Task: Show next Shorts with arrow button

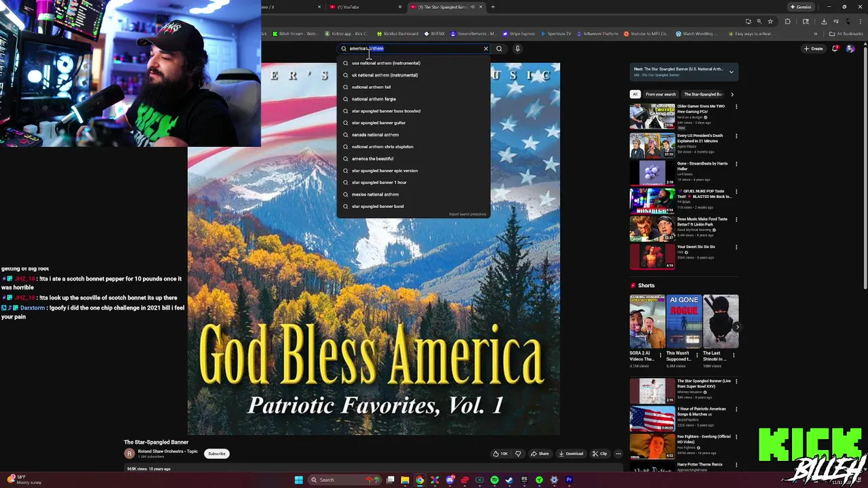Action: tap(736, 327)
